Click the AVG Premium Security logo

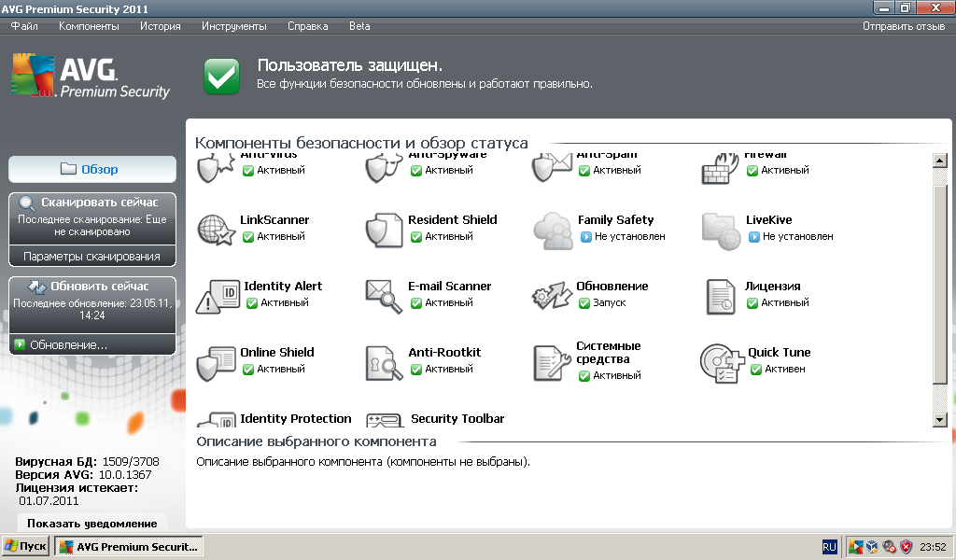[91, 77]
